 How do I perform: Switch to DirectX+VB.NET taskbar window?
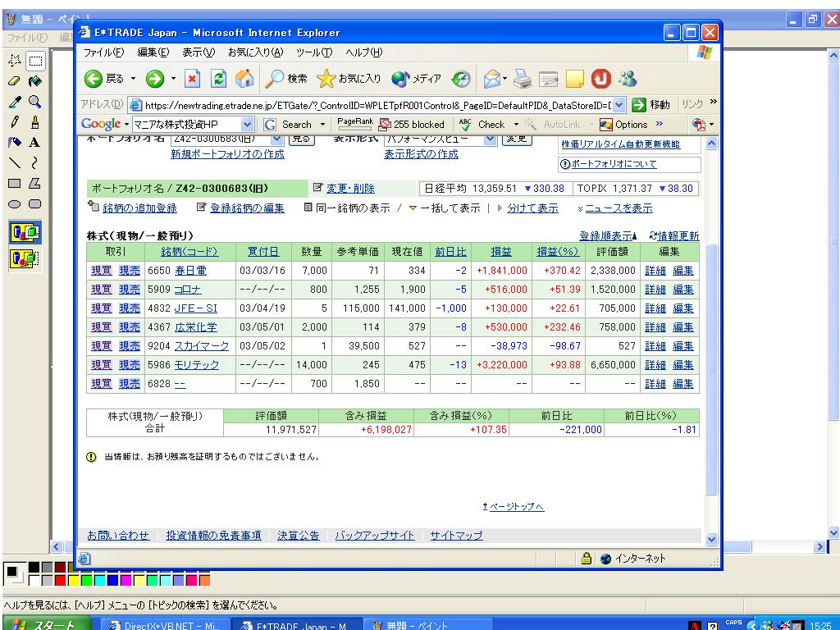(x=167, y=624)
